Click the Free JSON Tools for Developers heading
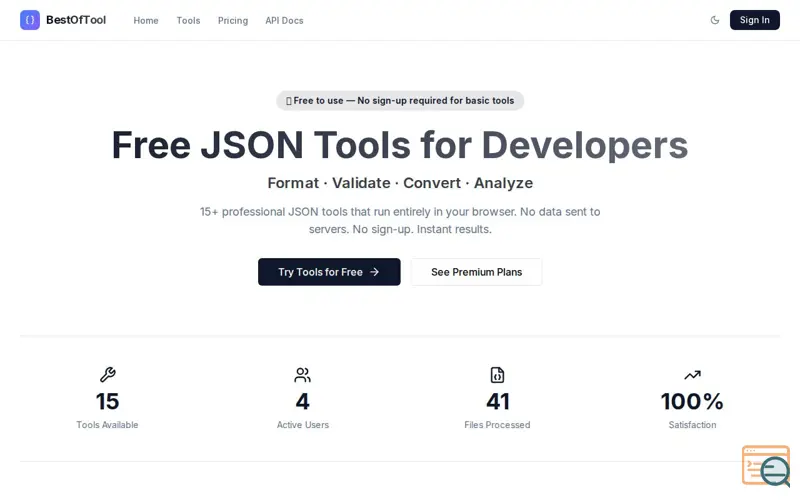The image size is (800, 500). click(x=400, y=145)
